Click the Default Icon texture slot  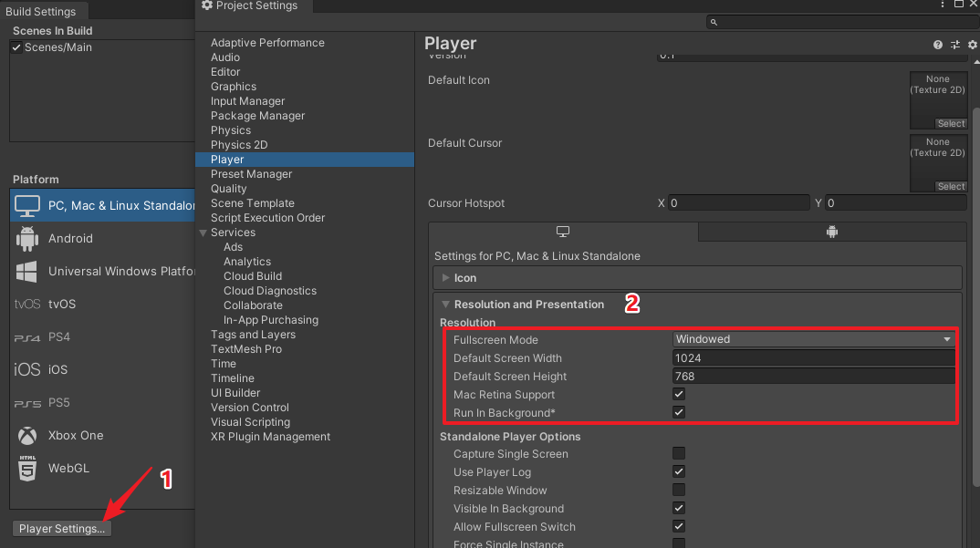(938, 100)
